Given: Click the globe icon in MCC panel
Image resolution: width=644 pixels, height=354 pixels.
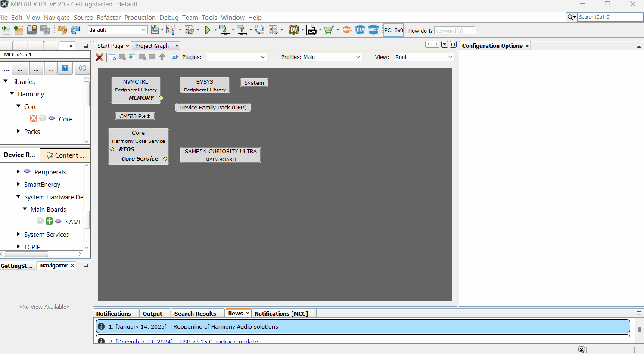Looking at the screenshot, I should click(83, 68).
